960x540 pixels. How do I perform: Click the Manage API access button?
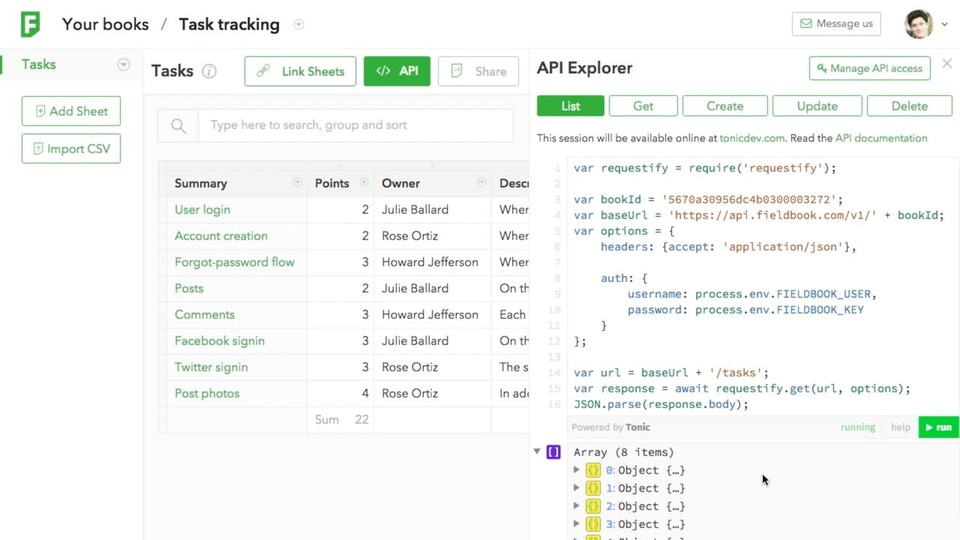(x=869, y=69)
